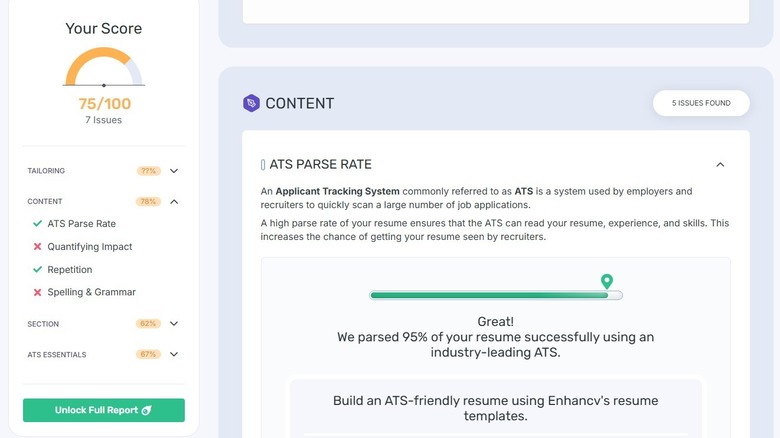Click the green pin marker above the parse bar
This screenshot has height=438, width=780.
tap(606, 281)
